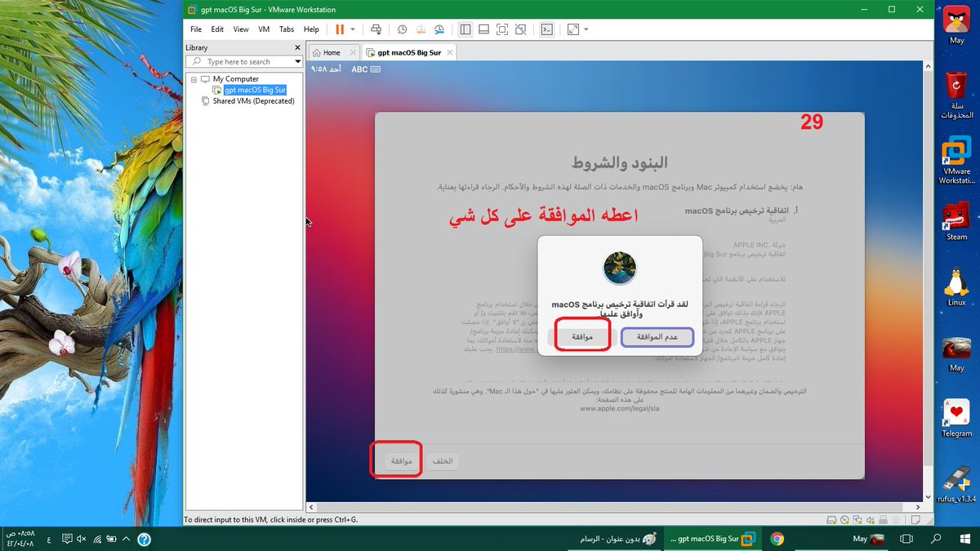
Task: Switch to the Home tab
Action: coord(332,52)
